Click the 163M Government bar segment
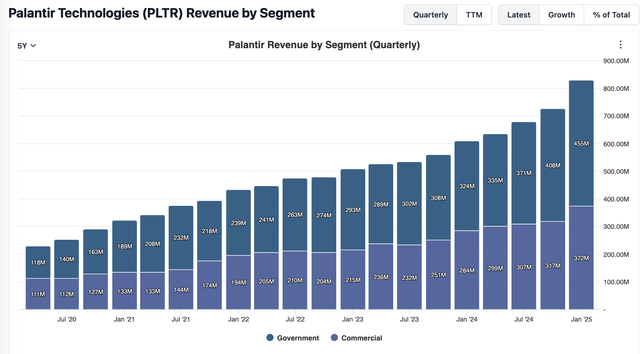644x354 pixels. [96, 252]
